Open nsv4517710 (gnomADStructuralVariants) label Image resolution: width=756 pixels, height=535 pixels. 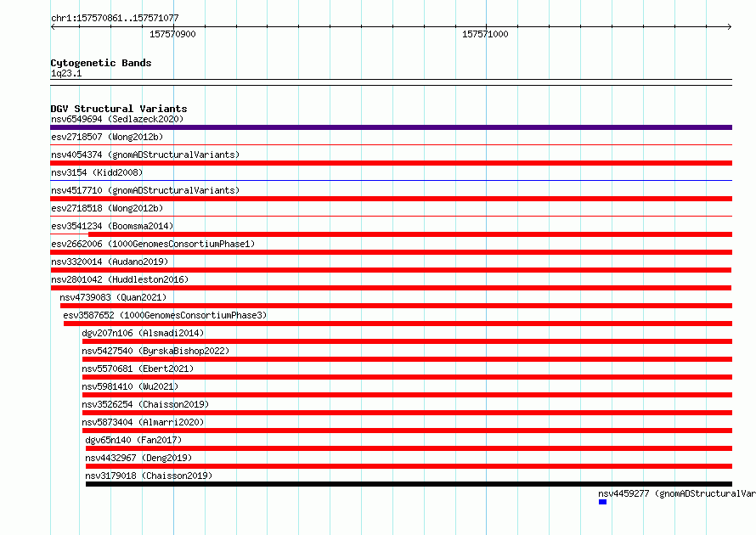(145, 190)
